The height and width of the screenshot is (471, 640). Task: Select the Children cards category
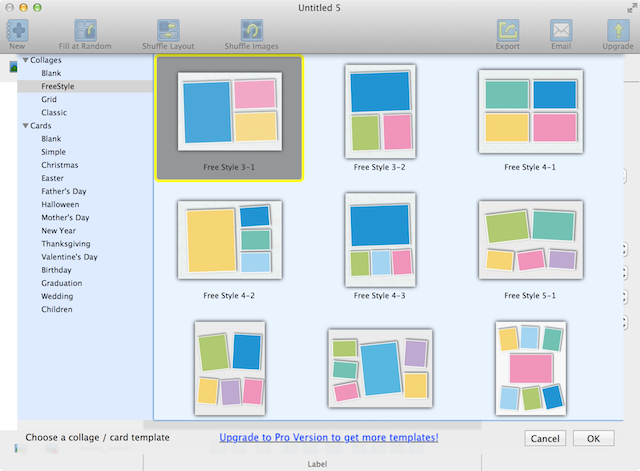57,309
